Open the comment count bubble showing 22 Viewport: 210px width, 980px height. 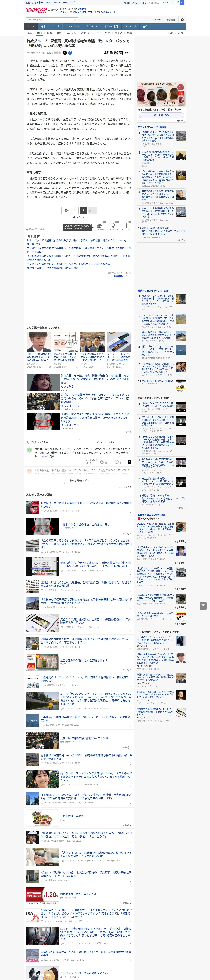coord(50,53)
